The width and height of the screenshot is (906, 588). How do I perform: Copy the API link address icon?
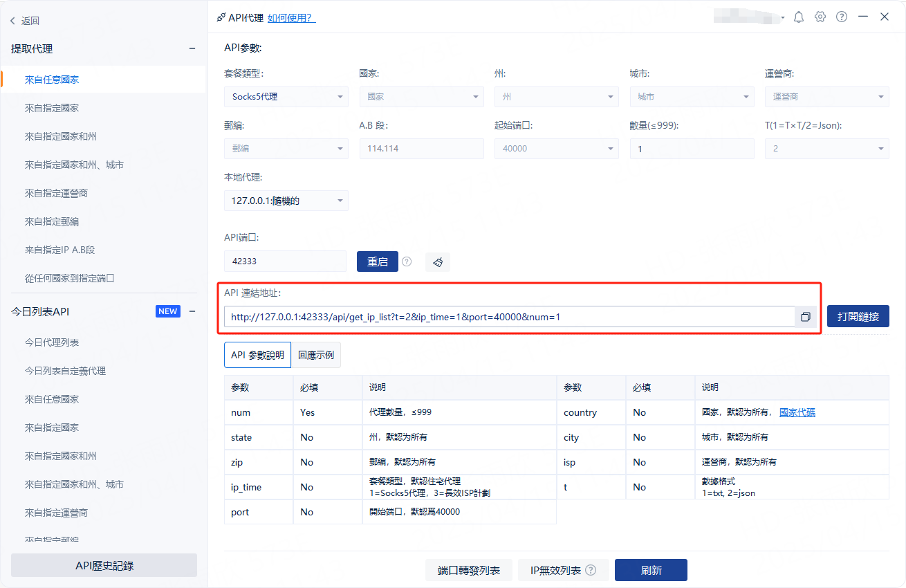806,317
